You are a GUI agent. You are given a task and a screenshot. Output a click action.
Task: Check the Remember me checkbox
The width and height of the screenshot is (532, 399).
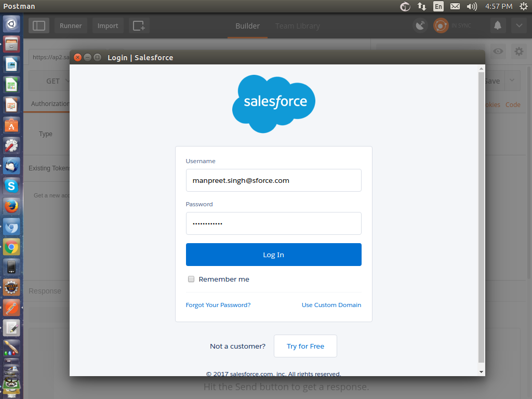pos(191,279)
